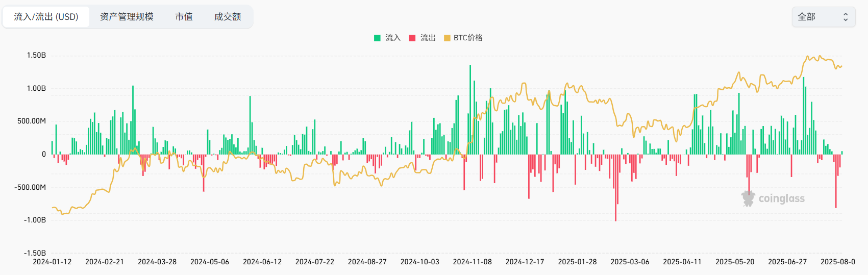The height and width of the screenshot is (275, 868).
Task: Click the green 流入 legend square
Action: pyautogui.click(x=377, y=38)
